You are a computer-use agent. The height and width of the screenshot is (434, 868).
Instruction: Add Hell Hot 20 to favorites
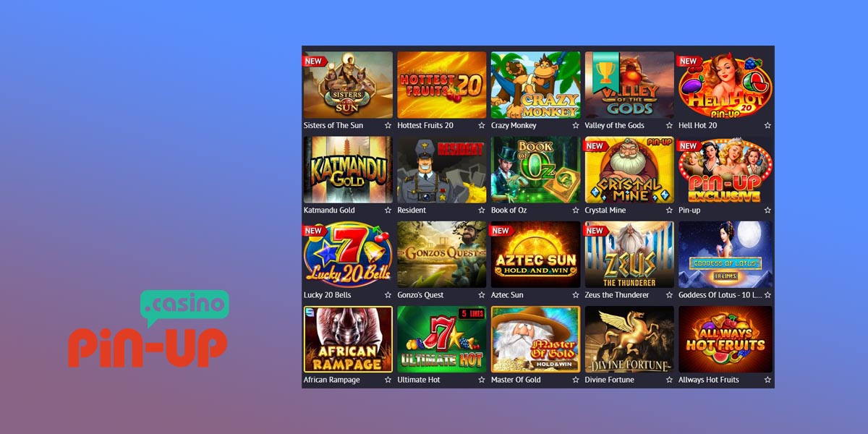pos(767,126)
